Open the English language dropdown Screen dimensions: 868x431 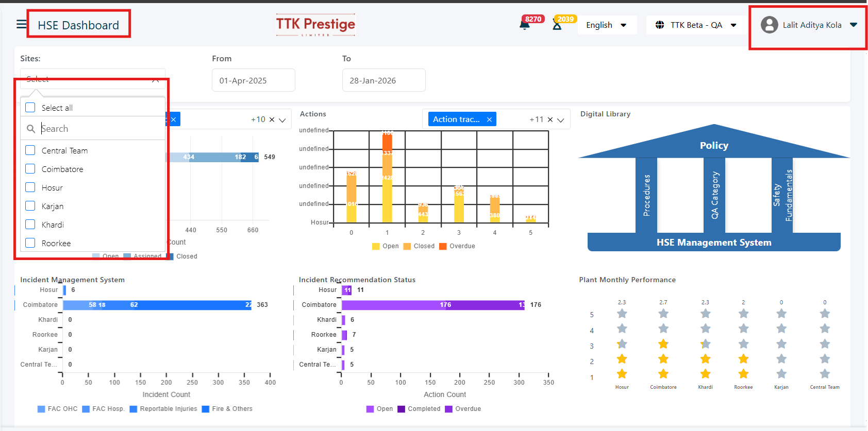point(606,25)
